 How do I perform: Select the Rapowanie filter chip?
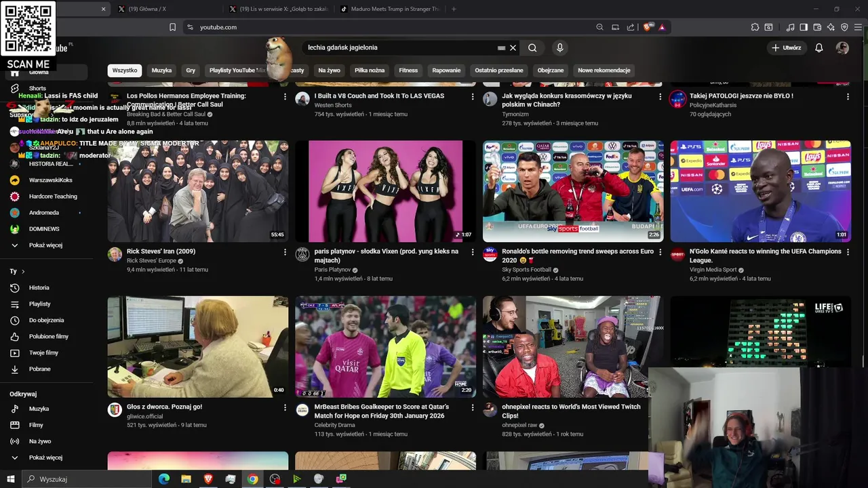point(446,70)
